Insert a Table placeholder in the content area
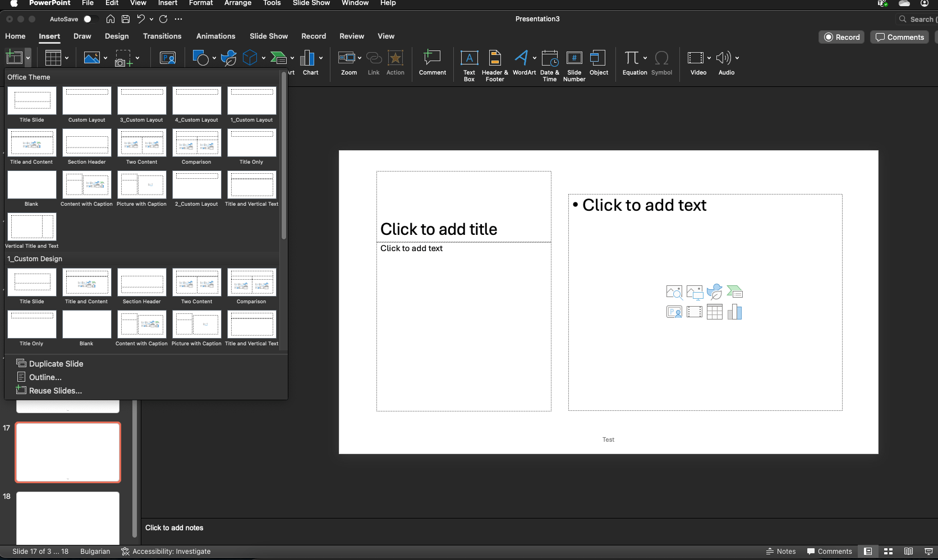The image size is (938, 560). tap(715, 312)
